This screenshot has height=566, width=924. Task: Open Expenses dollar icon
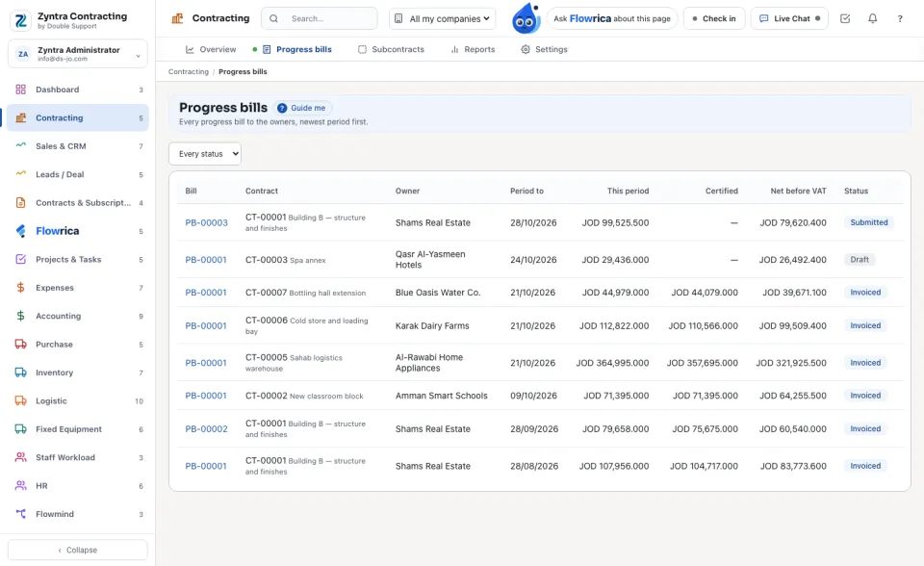[20, 288]
